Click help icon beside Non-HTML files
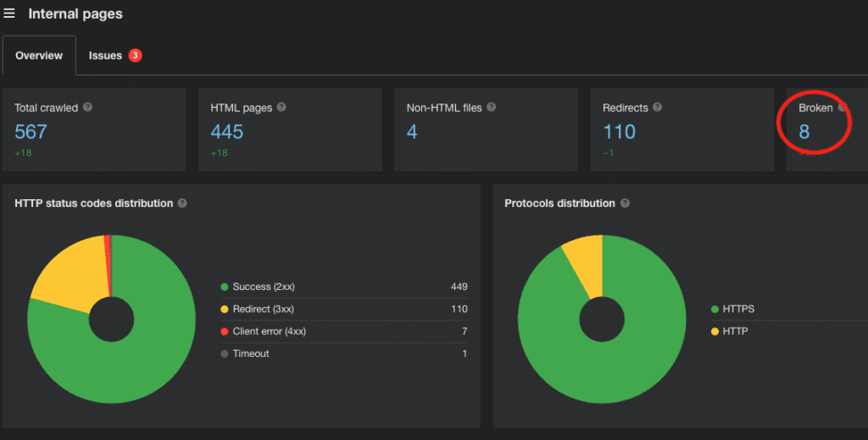 pos(492,108)
